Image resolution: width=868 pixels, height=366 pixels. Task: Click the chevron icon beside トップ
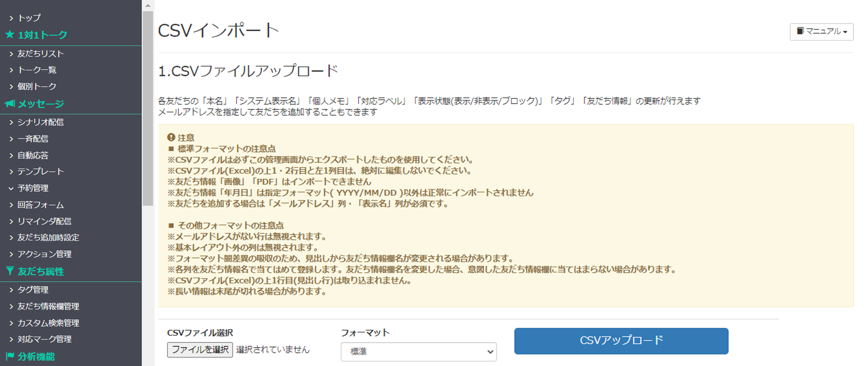click(11, 18)
